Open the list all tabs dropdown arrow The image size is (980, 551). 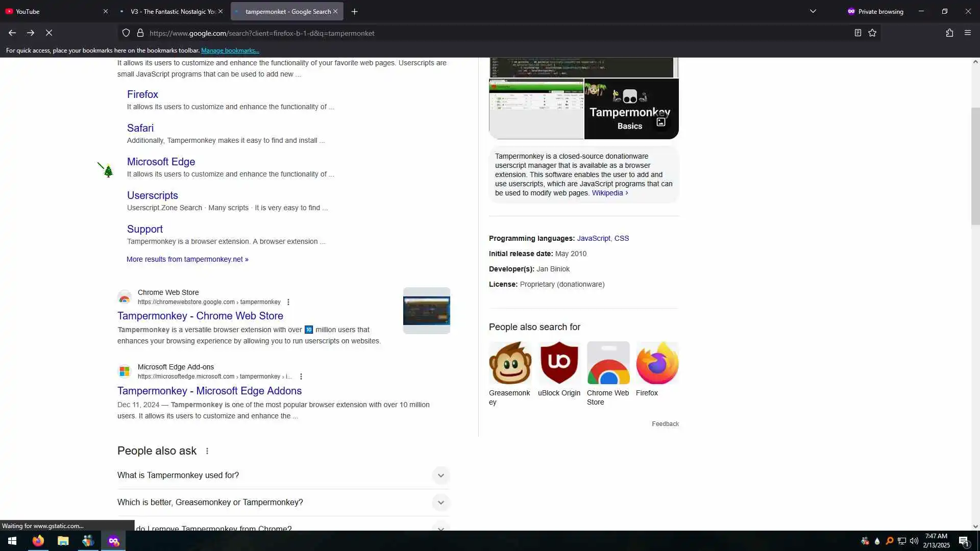coord(813,11)
